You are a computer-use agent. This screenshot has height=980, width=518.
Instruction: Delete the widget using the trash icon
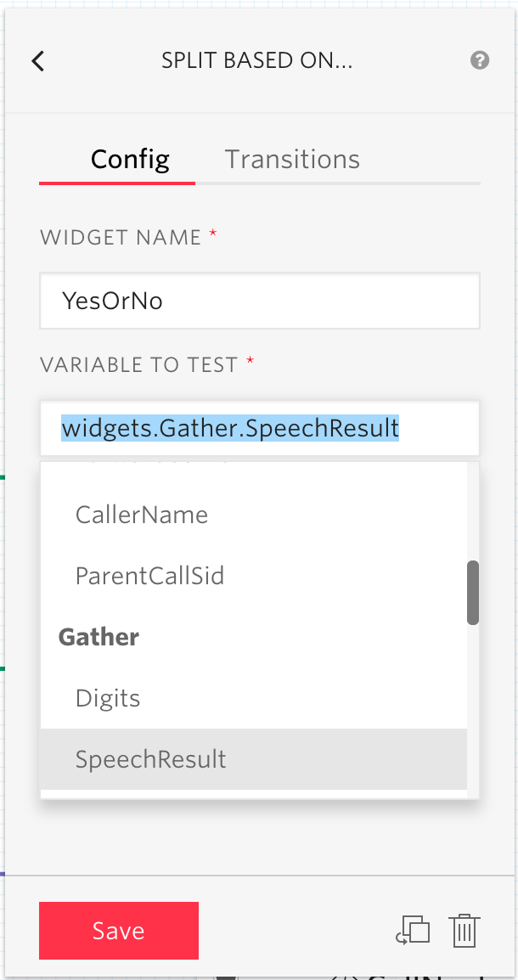465,931
